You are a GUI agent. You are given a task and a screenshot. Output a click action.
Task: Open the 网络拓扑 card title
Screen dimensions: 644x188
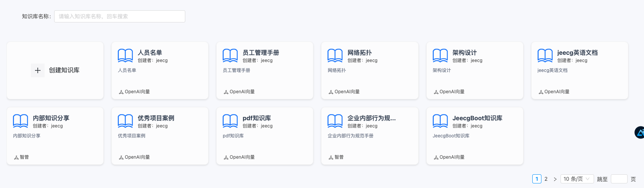coord(360,53)
